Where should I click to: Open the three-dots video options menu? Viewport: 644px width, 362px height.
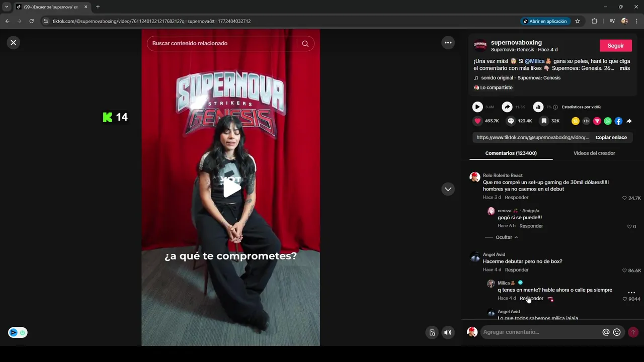coord(448,43)
